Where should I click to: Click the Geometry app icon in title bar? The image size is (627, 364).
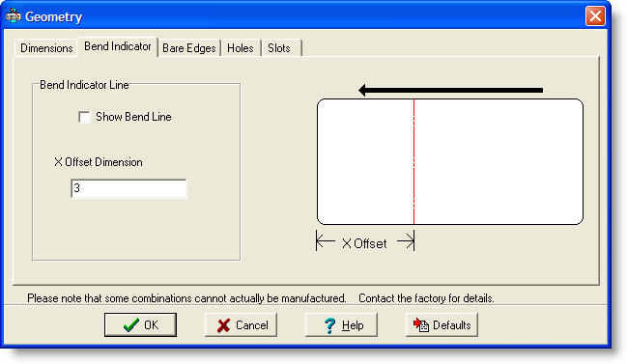pyautogui.click(x=13, y=16)
